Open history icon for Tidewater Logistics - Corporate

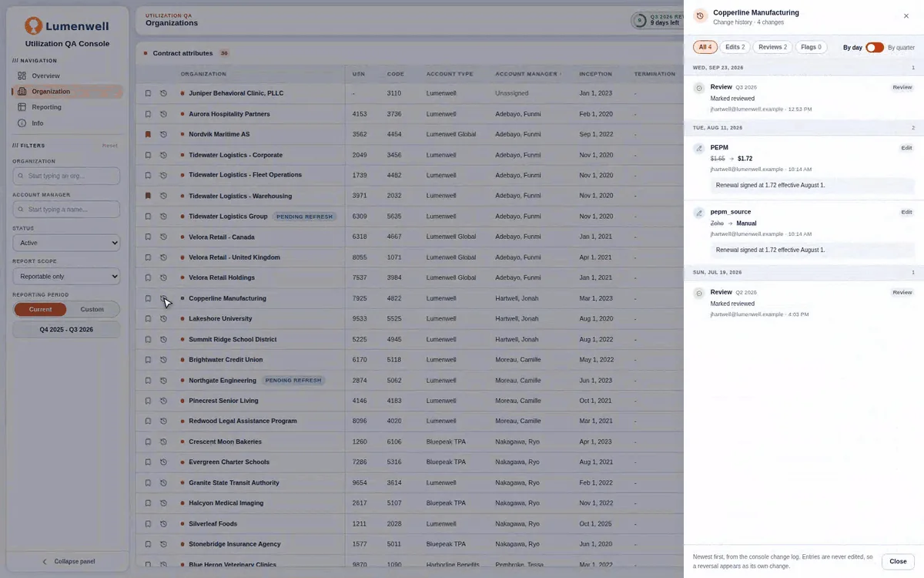tap(163, 155)
